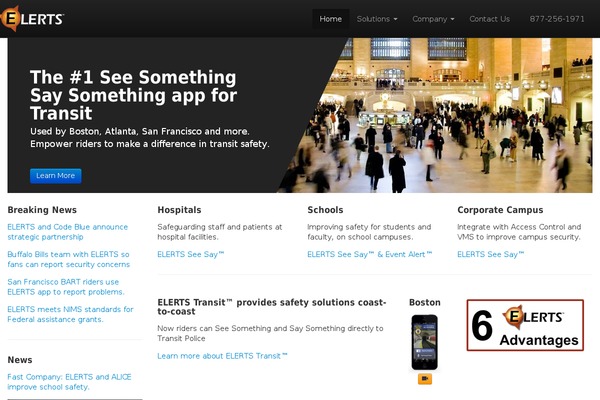The height and width of the screenshot is (400, 600).
Task: Click ELERTS See Say link under Corporate Campus
Action: [x=491, y=254]
